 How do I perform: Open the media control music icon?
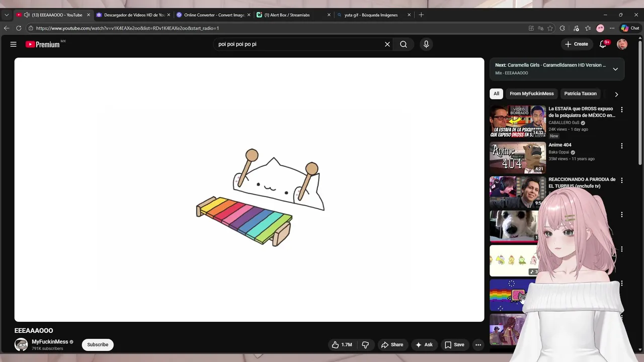tap(576, 28)
